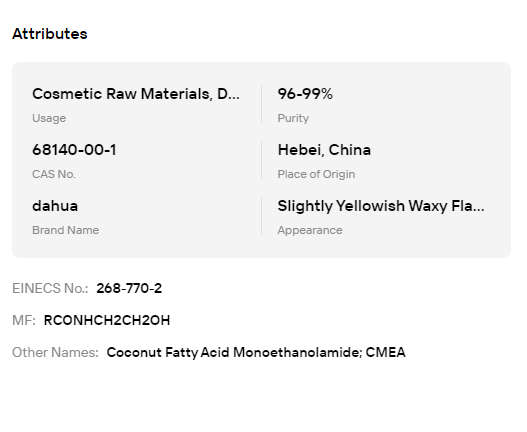This screenshot has width=527, height=432.
Task: Select the molecular formula RCONHCH2CH2OH
Action: tap(107, 320)
